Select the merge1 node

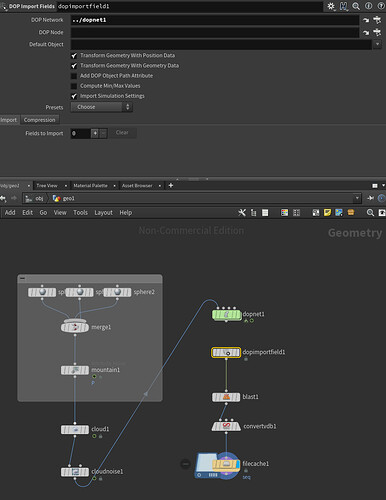pyautogui.click(x=75, y=327)
